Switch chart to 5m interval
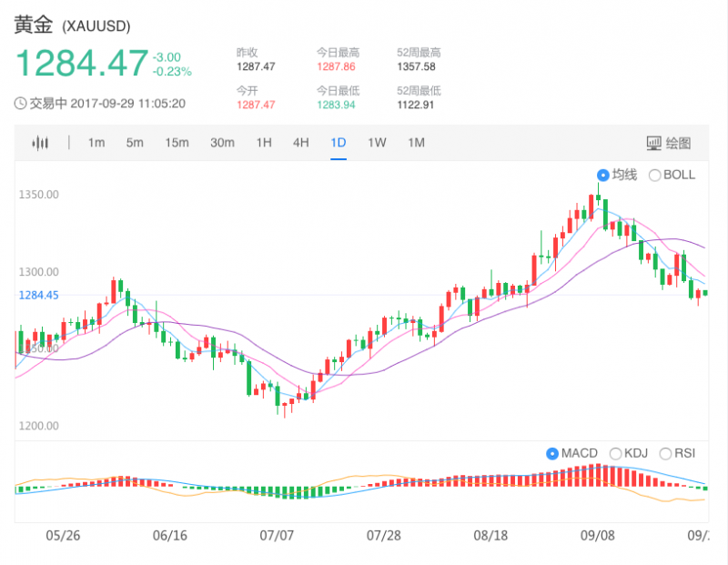Image resolution: width=728 pixels, height=565 pixels. pyautogui.click(x=135, y=143)
